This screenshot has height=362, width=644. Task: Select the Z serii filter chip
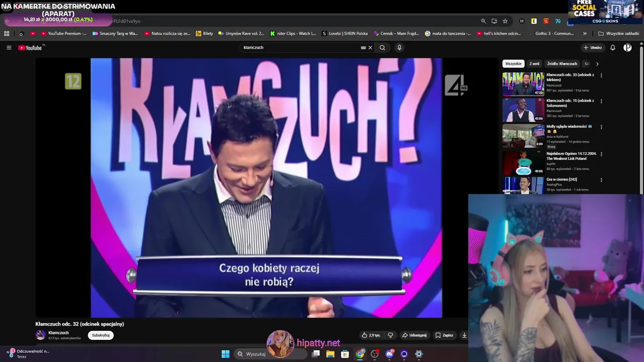pyautogui.click(x=534, y=64)
